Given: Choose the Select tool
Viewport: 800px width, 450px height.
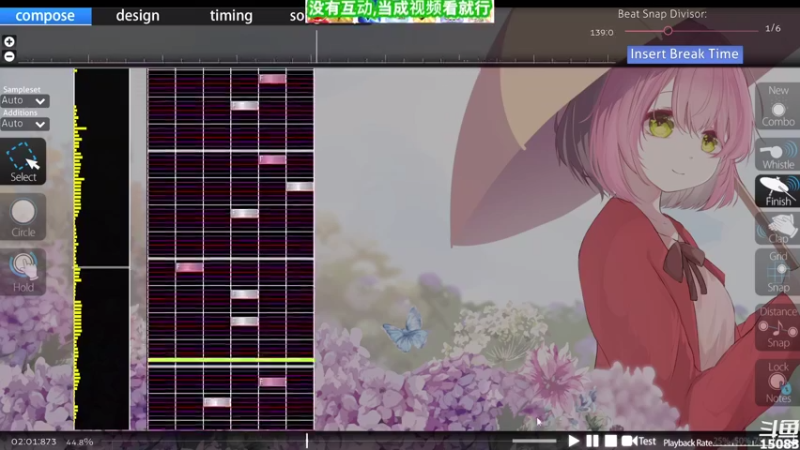Looking at the screenshot, I should coord(23,161).
